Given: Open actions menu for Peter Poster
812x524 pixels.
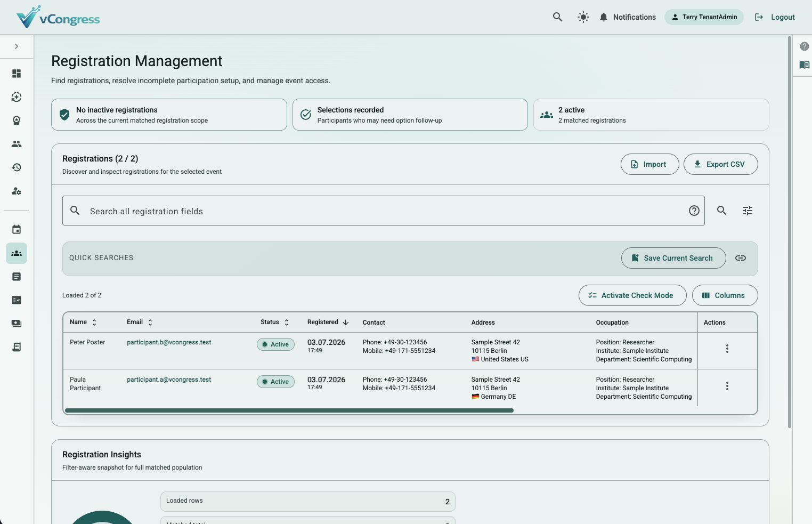Looking at the screenshot, I should coord(727,349).
